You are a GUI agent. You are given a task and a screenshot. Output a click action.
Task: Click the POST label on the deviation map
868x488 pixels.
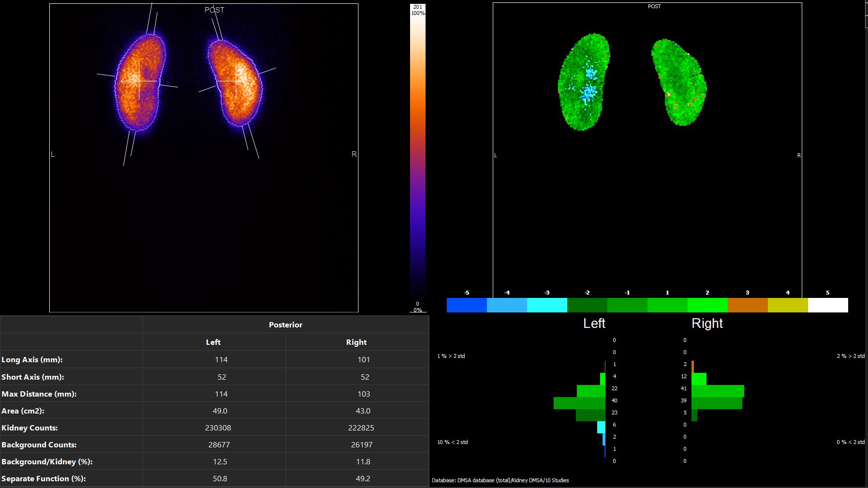654,6
